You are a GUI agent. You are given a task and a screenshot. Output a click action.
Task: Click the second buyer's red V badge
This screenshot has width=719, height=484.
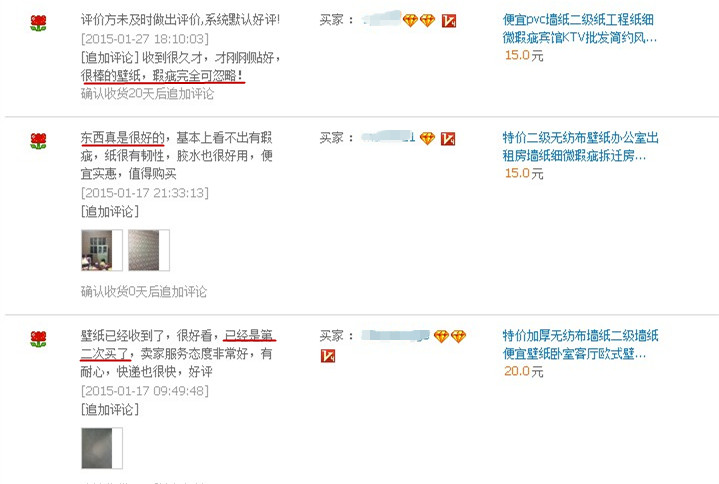448,139
